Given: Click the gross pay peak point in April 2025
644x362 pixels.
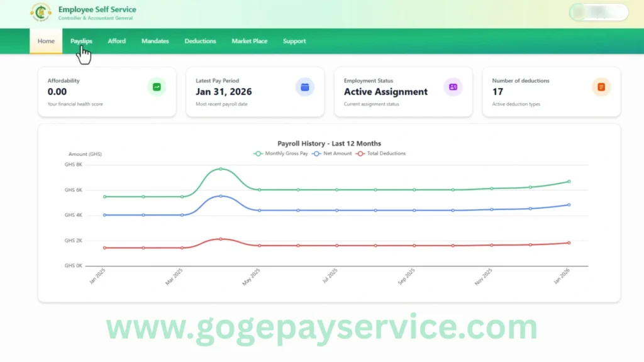Looking at the screenshot, I should pyautogui.click(x=221, y=168).
